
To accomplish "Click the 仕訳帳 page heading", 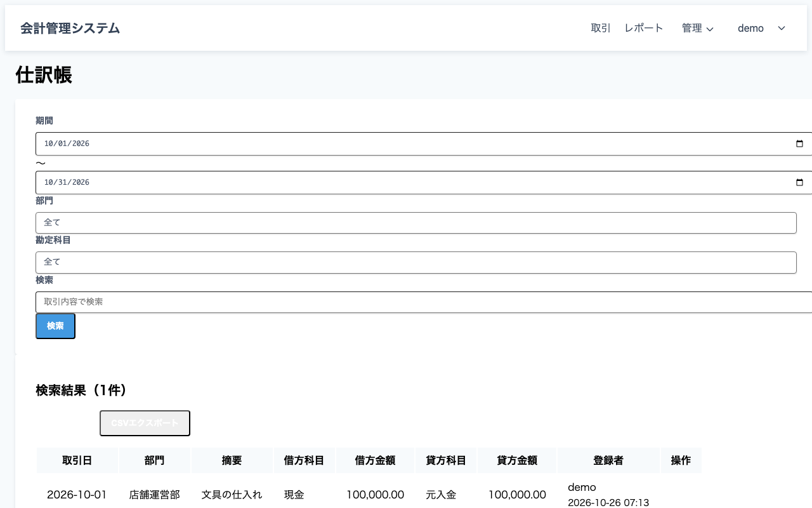I will 44,75.
